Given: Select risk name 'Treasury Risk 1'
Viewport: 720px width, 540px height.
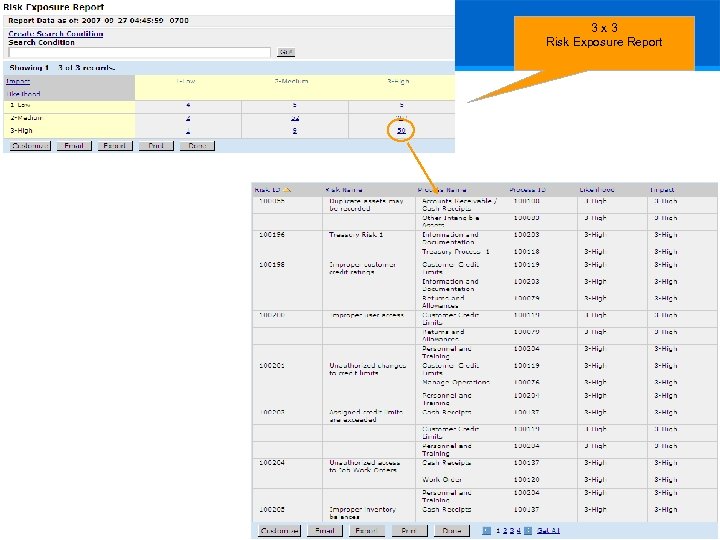Looking at the screenshot, I should [356, 235].
